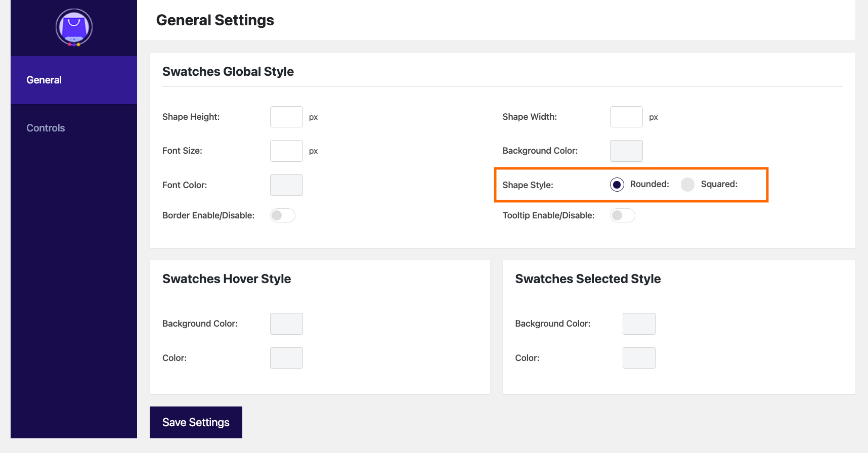
Task: Click the Swatches Hover Style heading
Action: (x=227, y=279)
